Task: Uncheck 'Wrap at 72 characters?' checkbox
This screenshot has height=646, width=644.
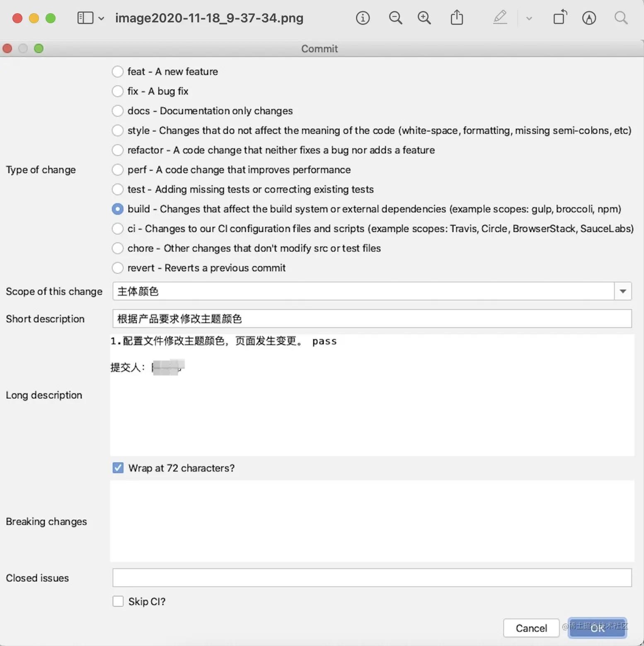Action: coord(118,468)
